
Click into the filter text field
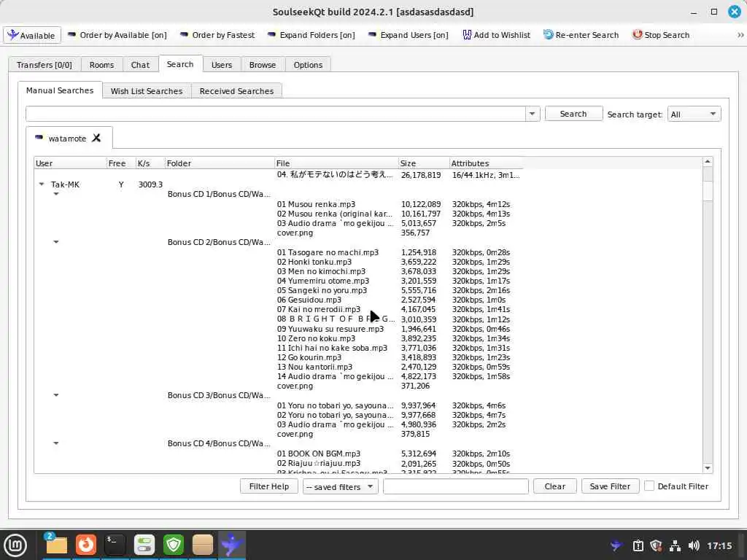[455, 486]
